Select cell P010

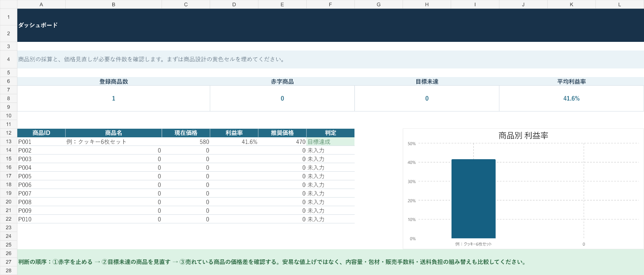click(x=41, y=219)
